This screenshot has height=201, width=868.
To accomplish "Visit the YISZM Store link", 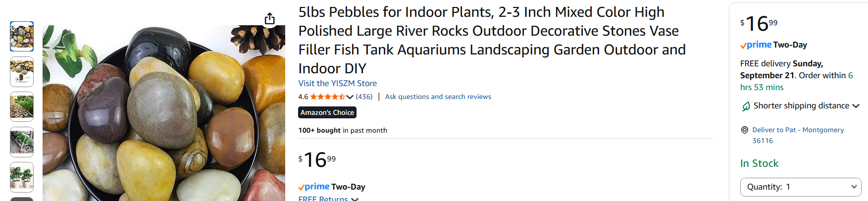I will pos(337,83).
